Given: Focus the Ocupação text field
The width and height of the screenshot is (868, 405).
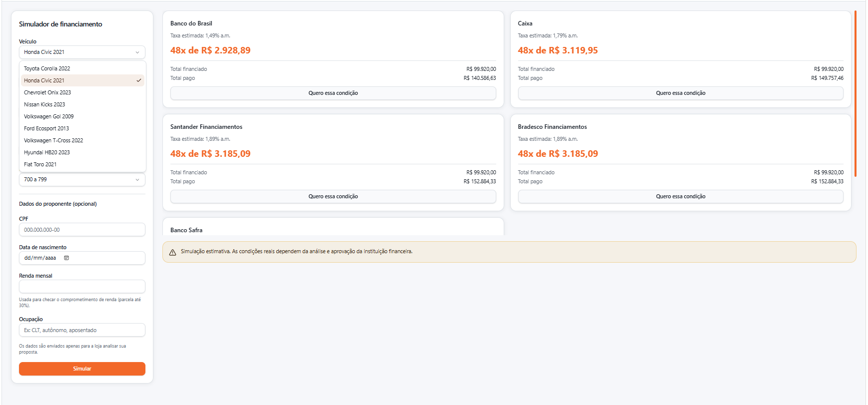Looking at the screenshot, I should tap(82, 330).
